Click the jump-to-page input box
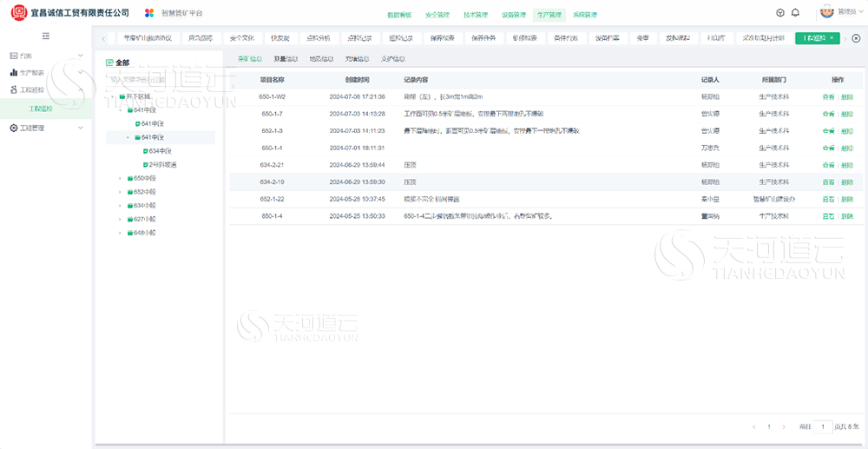 tap(823, 427)
